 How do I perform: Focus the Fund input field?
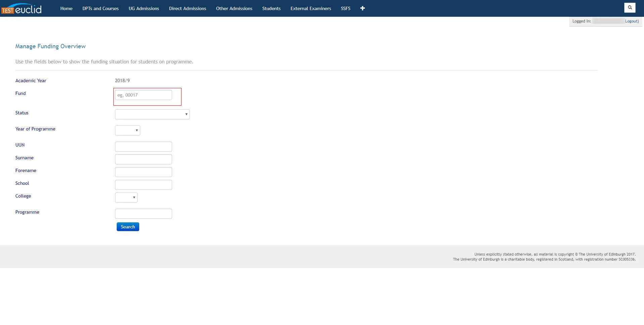point(144,95)
